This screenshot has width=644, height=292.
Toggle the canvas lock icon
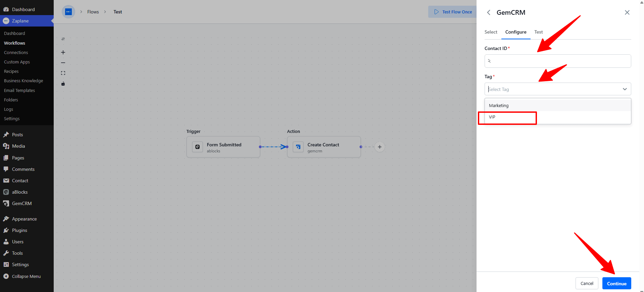coord(63,84)
